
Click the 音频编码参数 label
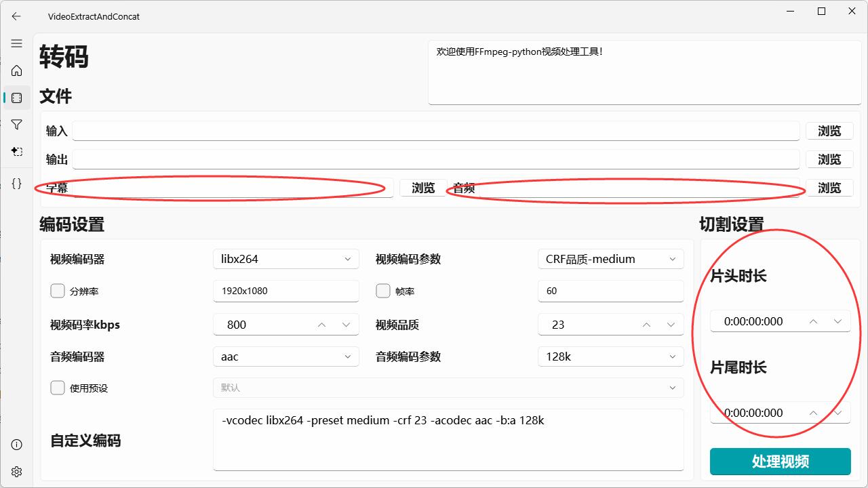(408, 357)
